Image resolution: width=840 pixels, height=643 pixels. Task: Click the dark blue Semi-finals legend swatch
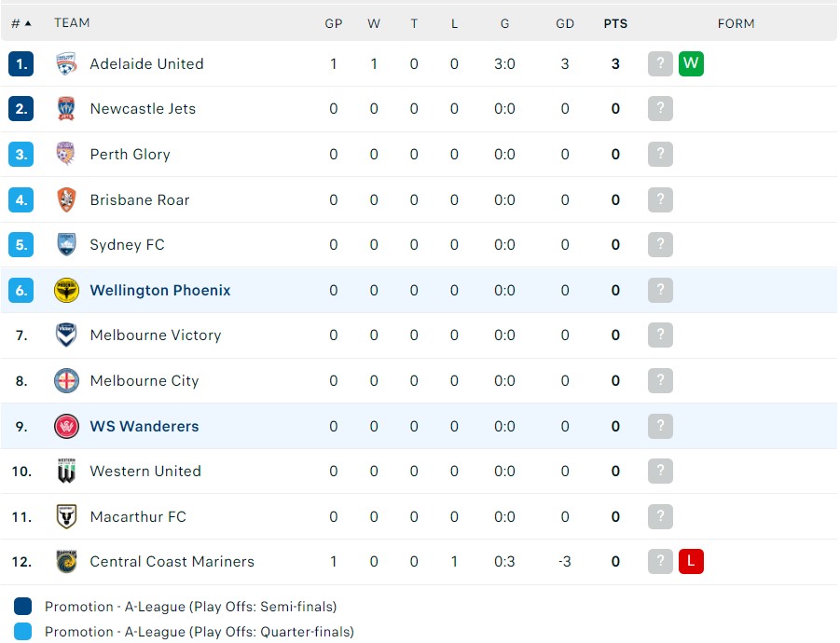[23, 607]
